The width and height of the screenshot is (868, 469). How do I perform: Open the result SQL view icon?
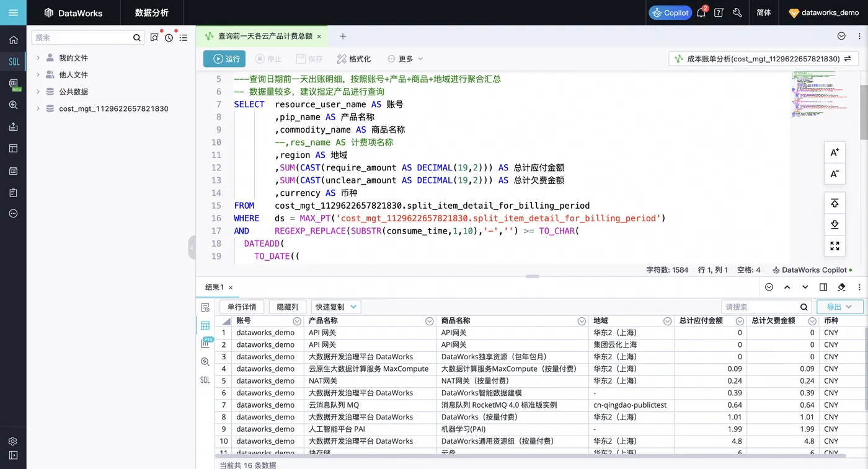click(x=205, y=380)
